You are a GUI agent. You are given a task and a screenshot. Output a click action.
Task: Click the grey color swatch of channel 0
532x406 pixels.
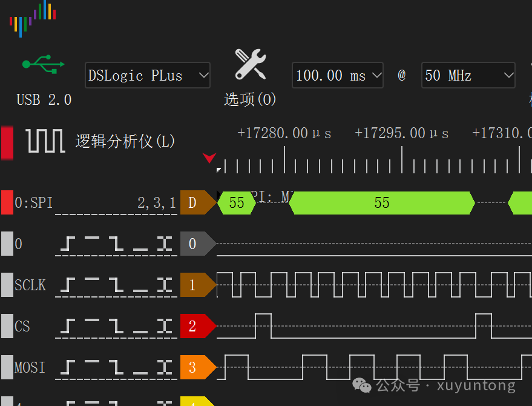7,244
